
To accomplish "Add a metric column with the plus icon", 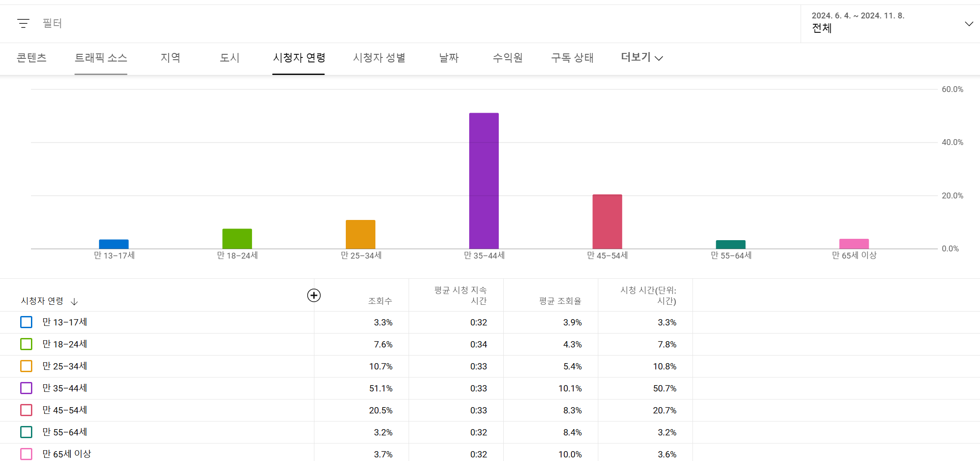I will (x=314, y=295).
